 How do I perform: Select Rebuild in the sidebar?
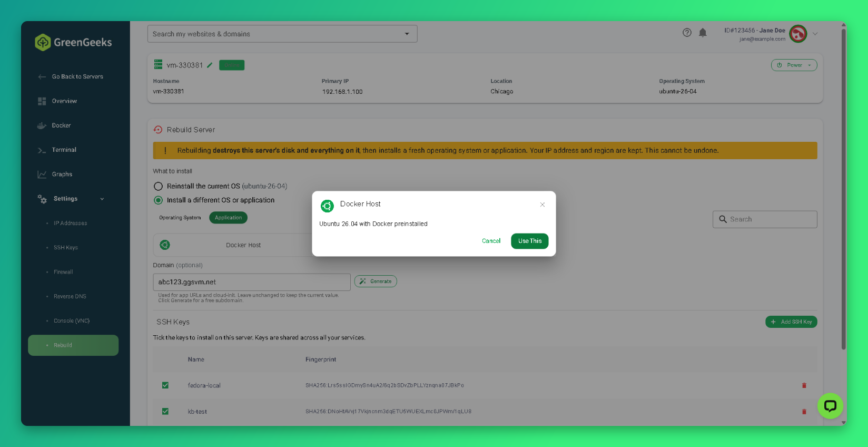pyautogui.click(x=73, y=345)
